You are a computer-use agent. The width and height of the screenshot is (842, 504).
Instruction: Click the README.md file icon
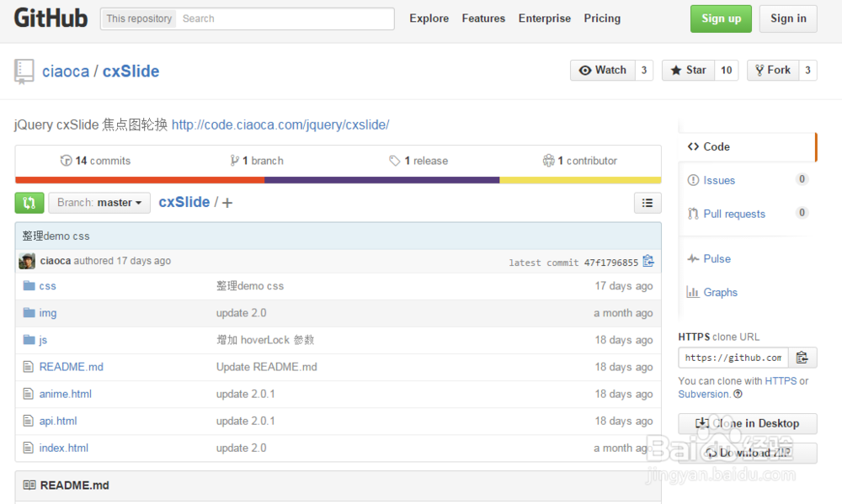29,367
